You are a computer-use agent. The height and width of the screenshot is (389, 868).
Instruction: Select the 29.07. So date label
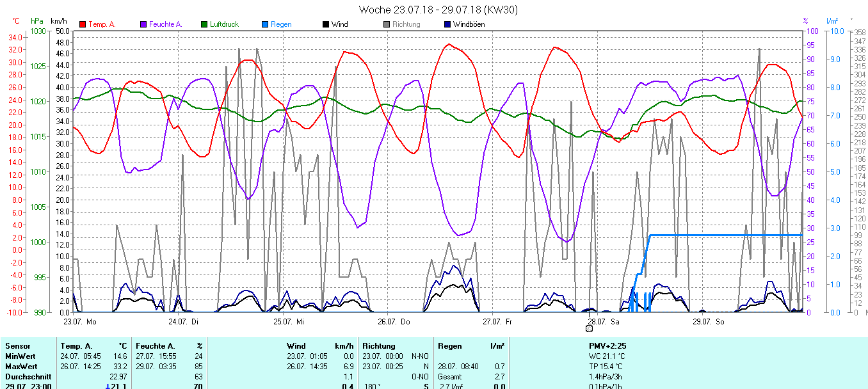pos(708,321)
